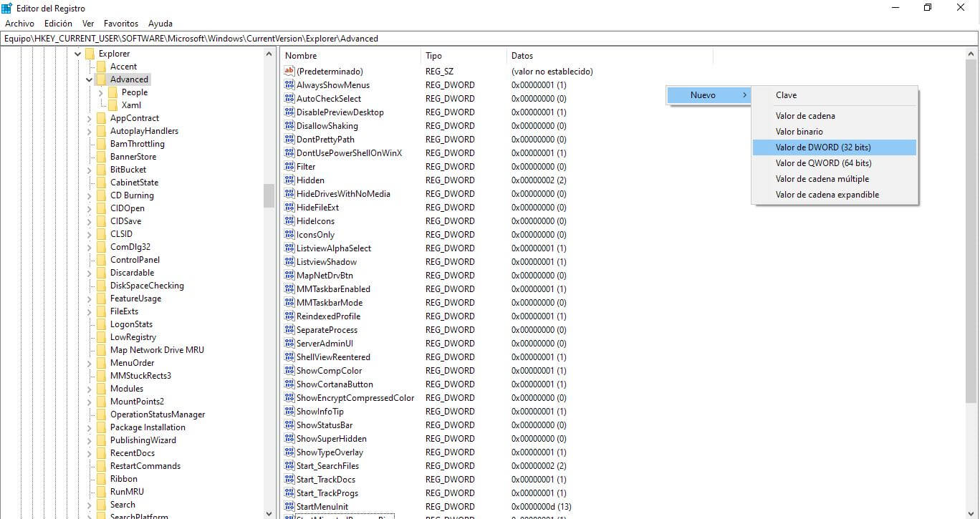Select the DiskSpaceChecking key
The image size is (980, 519).
pyautogui.click(x=147, y=286)
